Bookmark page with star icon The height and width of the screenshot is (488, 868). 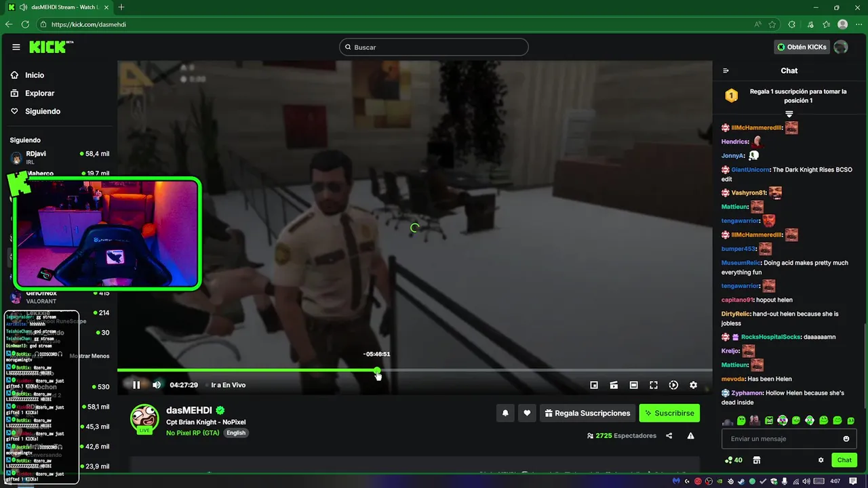[x=772, y=24]
